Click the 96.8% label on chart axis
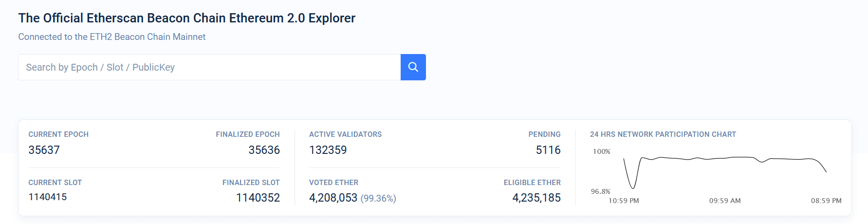868x224 pixels. click(600, 191)
